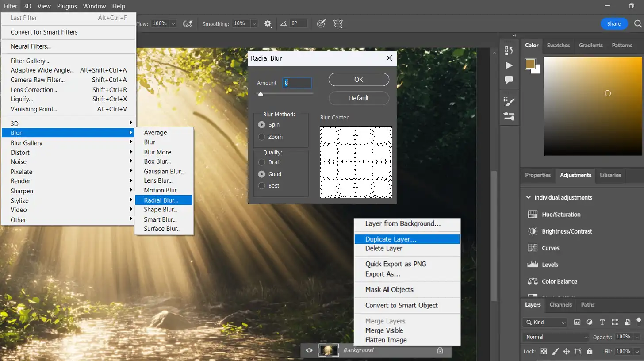
Task: Choose Gaussian Blur menu item
Action: [164, 171]
